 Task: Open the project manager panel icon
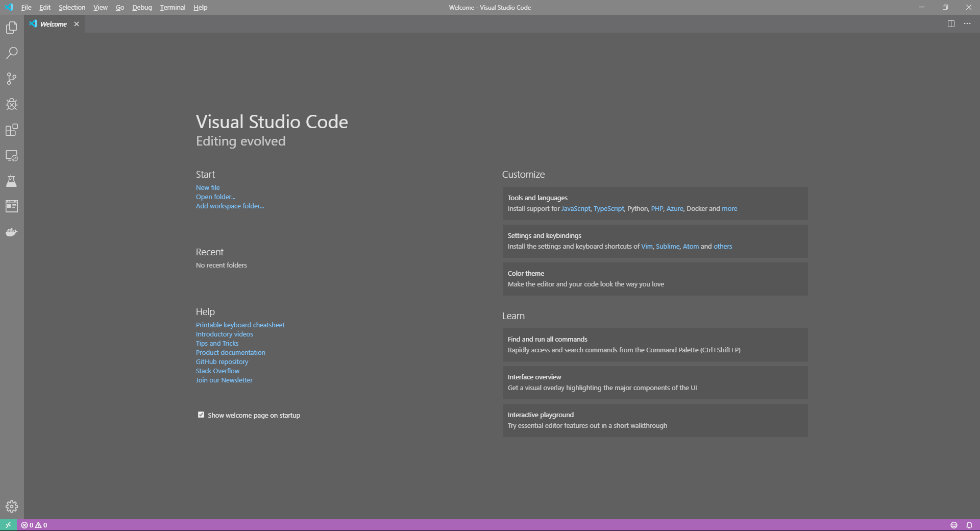click(12, 206)
